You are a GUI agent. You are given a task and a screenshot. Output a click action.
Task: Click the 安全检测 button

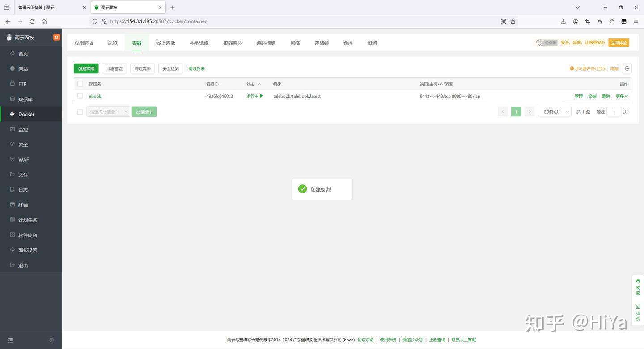[x=170, y=68]
